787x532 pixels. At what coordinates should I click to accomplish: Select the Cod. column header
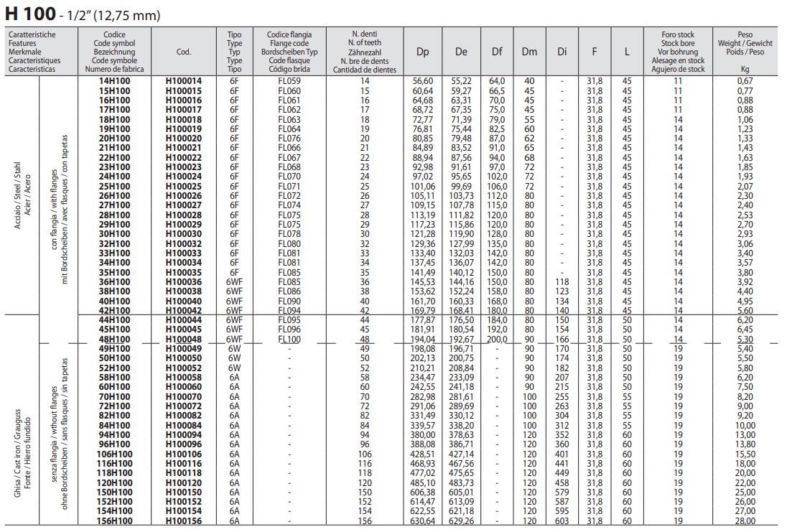click(184, 52)
